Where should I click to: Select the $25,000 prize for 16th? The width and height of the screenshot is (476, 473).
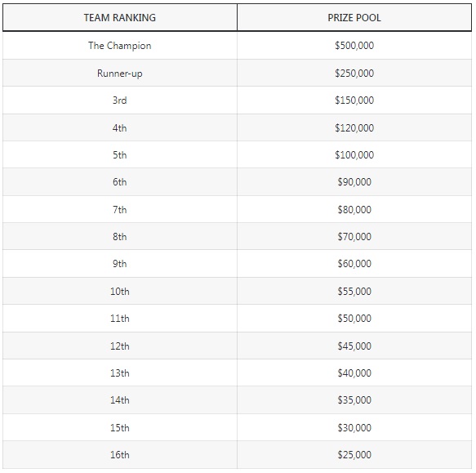point(354,455)
